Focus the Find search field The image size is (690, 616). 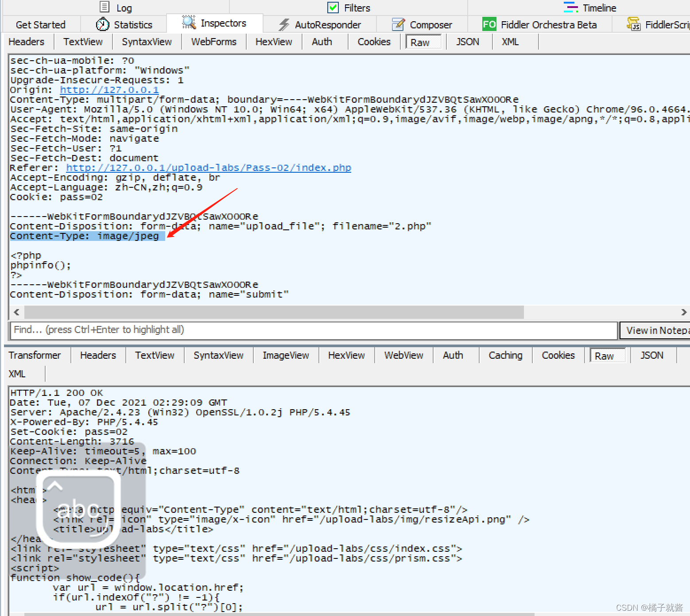[314, 330]
